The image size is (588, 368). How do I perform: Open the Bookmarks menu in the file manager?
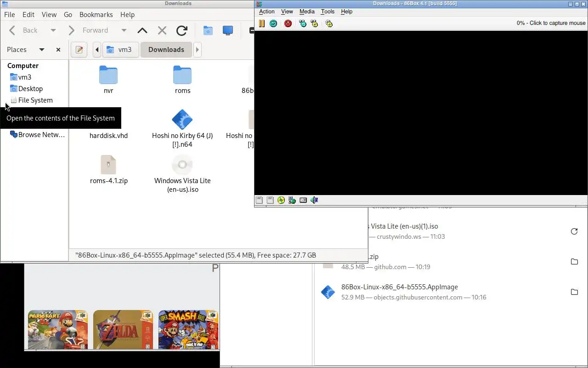point(96,15)
